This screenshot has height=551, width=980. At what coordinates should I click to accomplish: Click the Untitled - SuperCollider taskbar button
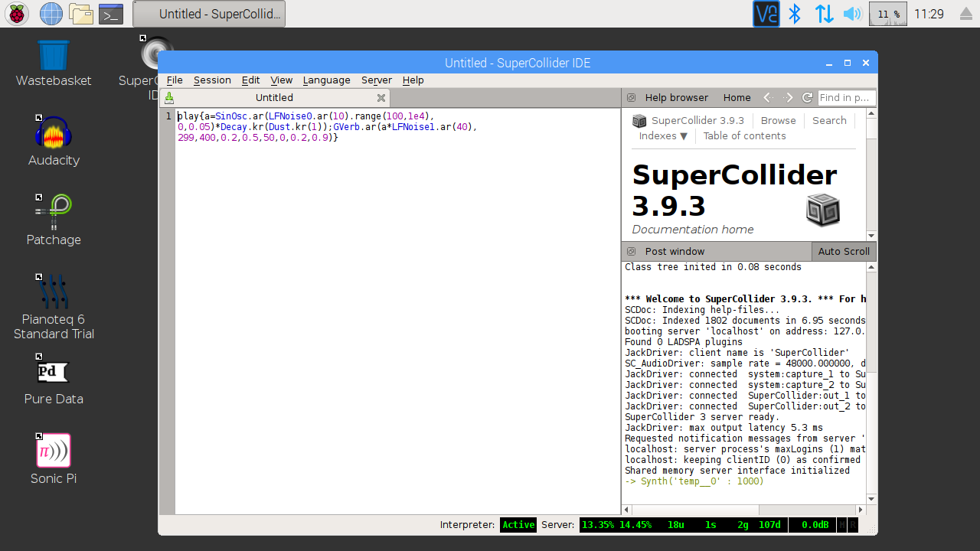(x=209, y=14)
